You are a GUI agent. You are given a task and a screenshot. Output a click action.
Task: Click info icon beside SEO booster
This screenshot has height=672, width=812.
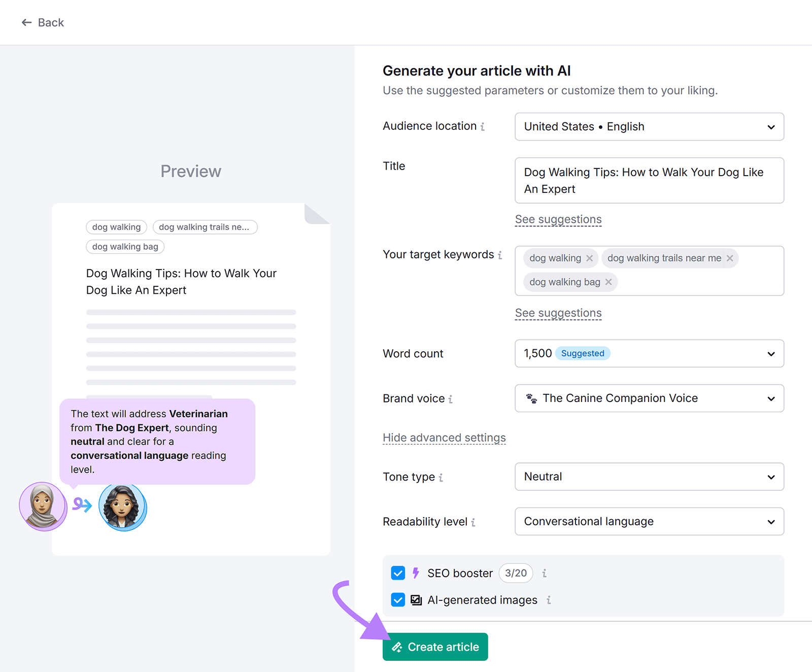(544, 574)
